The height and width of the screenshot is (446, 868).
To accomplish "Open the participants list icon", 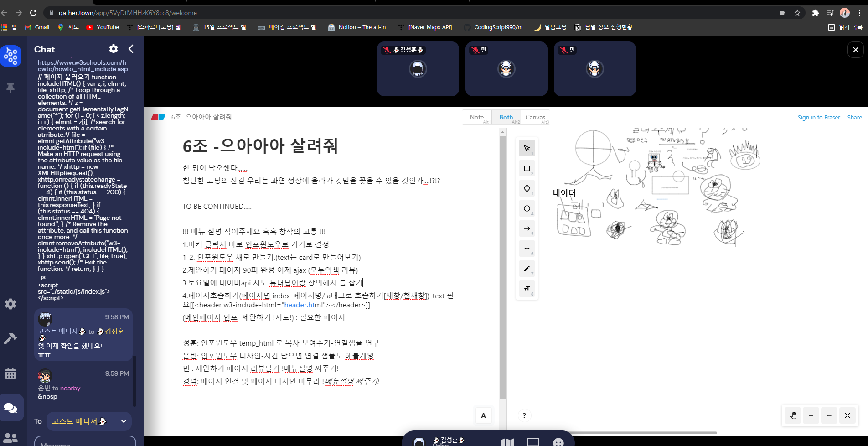I will click(10, 438).
